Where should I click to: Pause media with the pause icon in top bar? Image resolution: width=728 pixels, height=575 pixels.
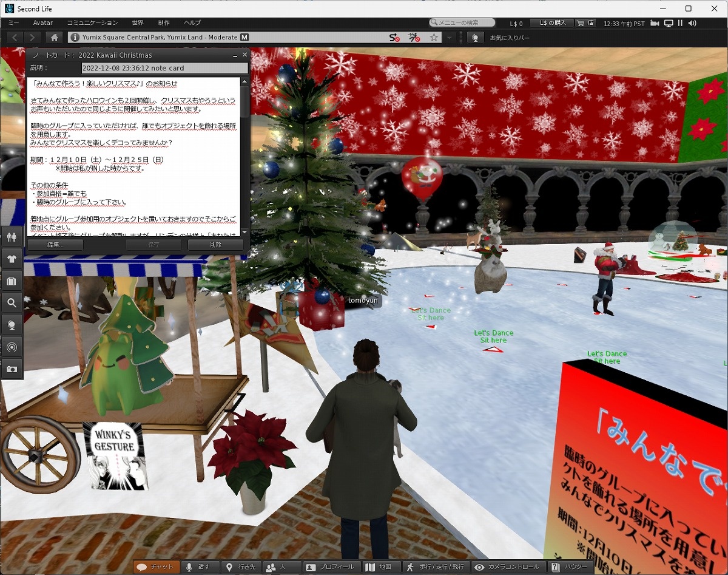(680, 23)
